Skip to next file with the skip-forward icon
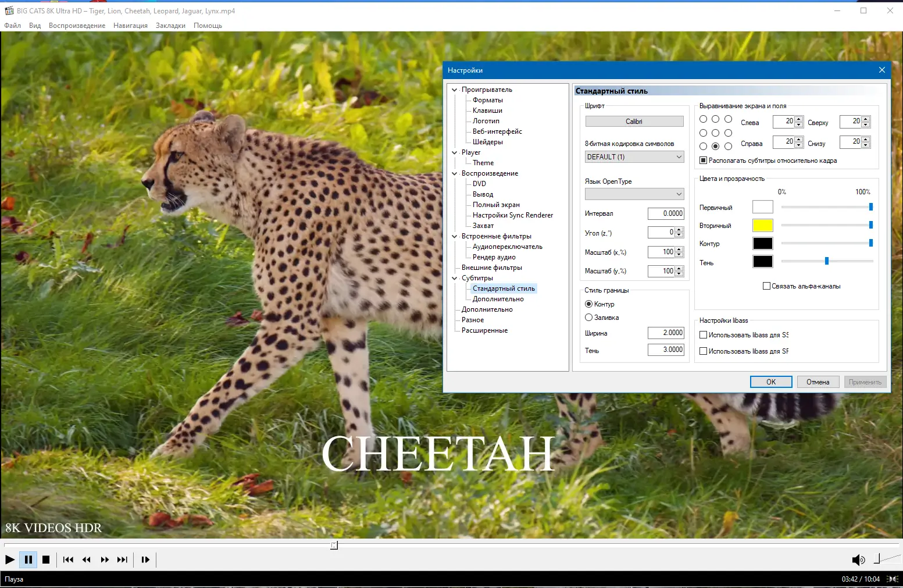This screenshot has height=588, width=903. 122,560
